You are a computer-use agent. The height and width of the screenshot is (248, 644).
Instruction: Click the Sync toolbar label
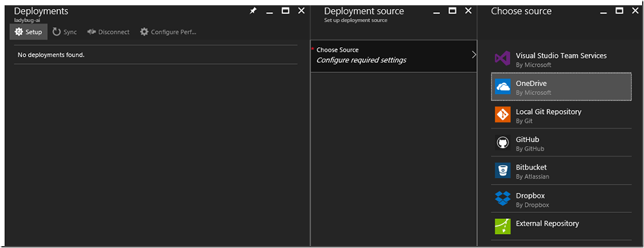[70, 32]
